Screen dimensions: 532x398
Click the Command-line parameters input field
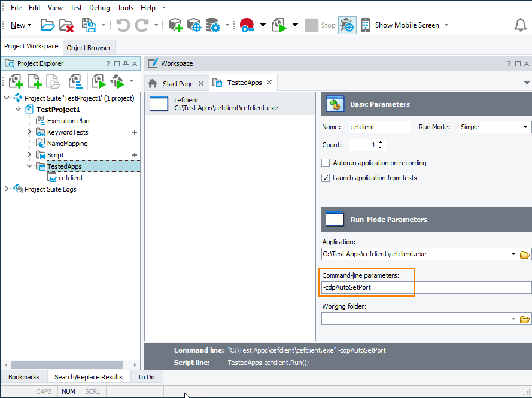tap(366, 288)
